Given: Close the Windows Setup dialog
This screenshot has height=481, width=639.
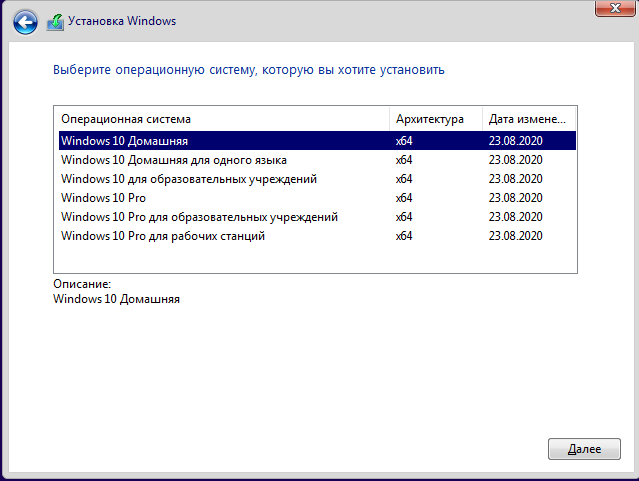Looking at the screenshot, I should tap(615, 8).
